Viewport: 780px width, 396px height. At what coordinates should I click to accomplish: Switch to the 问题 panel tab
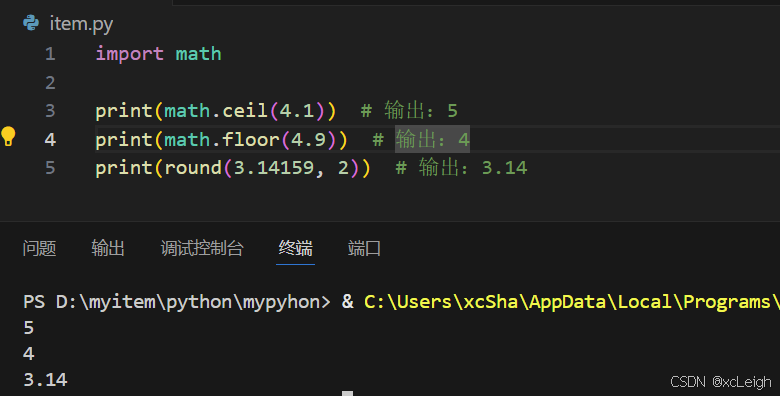tap(39, 248)
